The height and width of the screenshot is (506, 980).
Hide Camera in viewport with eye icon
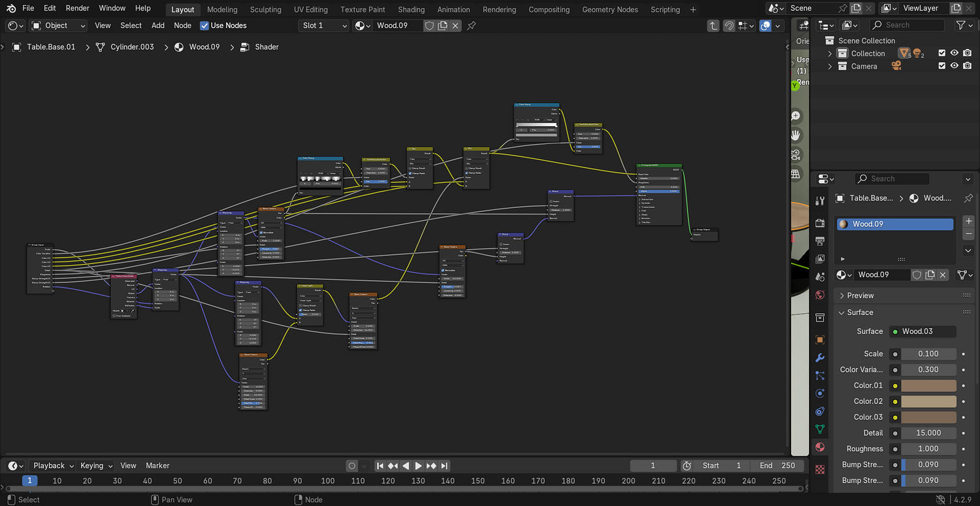click(955, 66)
